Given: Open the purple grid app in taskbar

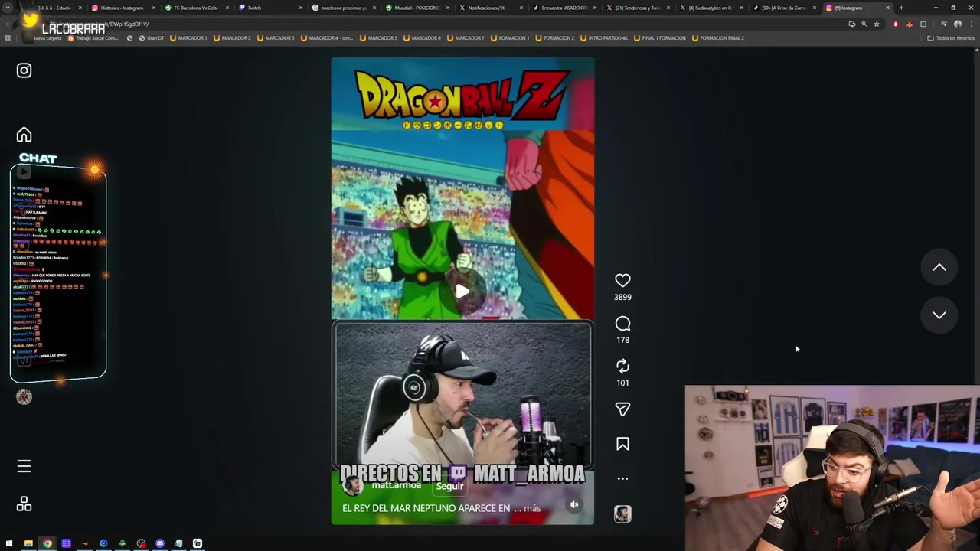Looking at the screenshot, I should pyautogui.click(x=66, y=544).
